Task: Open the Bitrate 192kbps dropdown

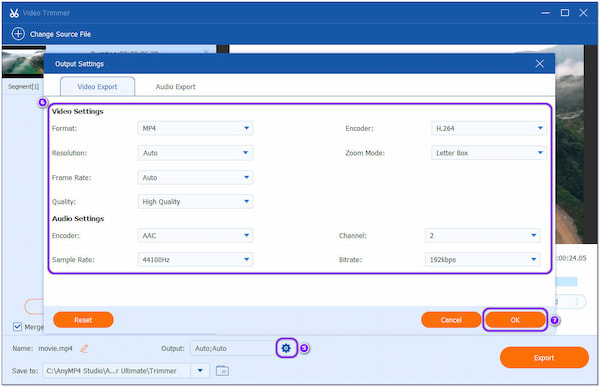Action: tap(483, 260)
